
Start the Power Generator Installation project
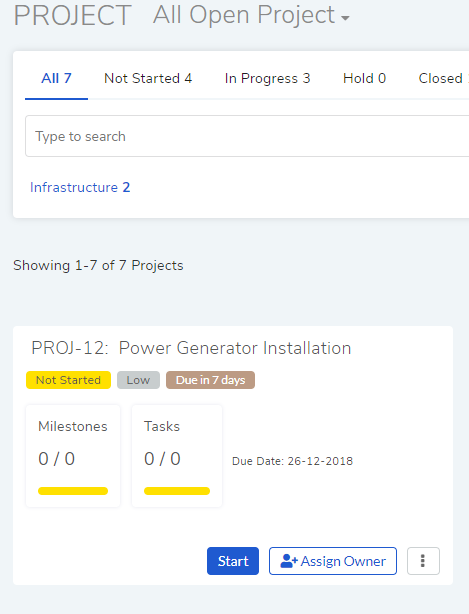point(233,561)
